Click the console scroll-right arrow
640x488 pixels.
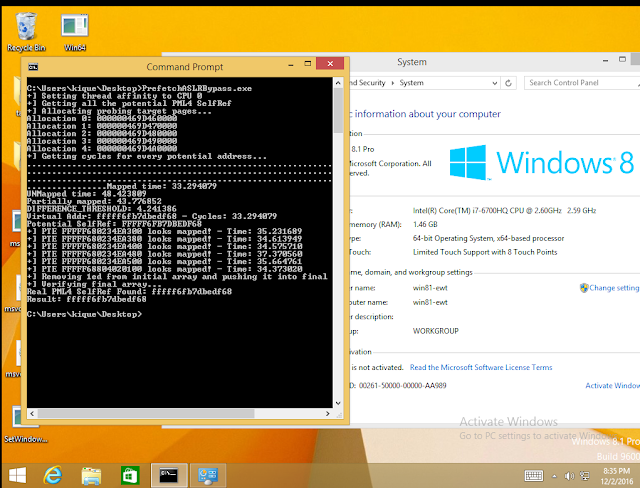[328, 413]
